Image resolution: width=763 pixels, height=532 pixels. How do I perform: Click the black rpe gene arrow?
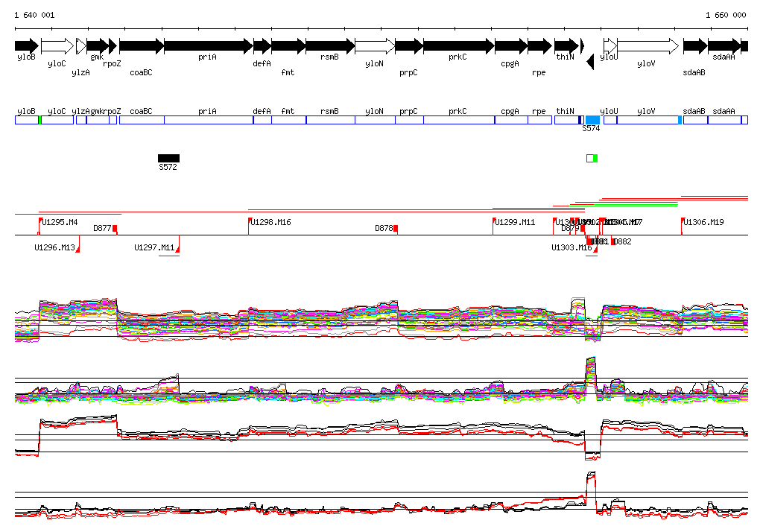tap(539, 46)
